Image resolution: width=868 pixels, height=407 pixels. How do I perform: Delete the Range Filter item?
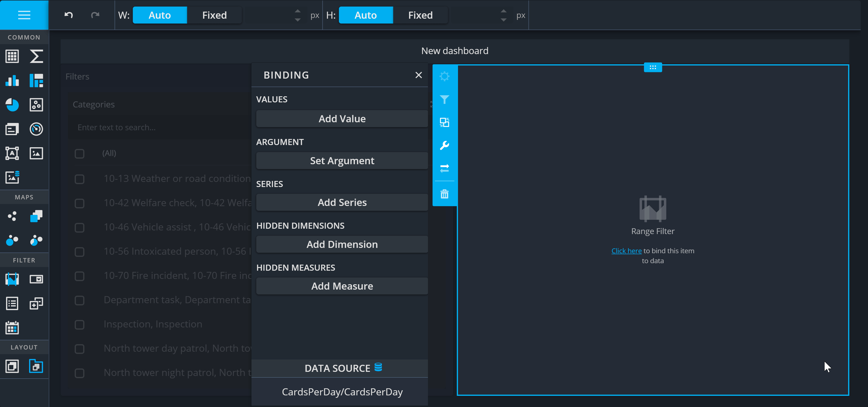pyautogui.click(x=444, y=194)
